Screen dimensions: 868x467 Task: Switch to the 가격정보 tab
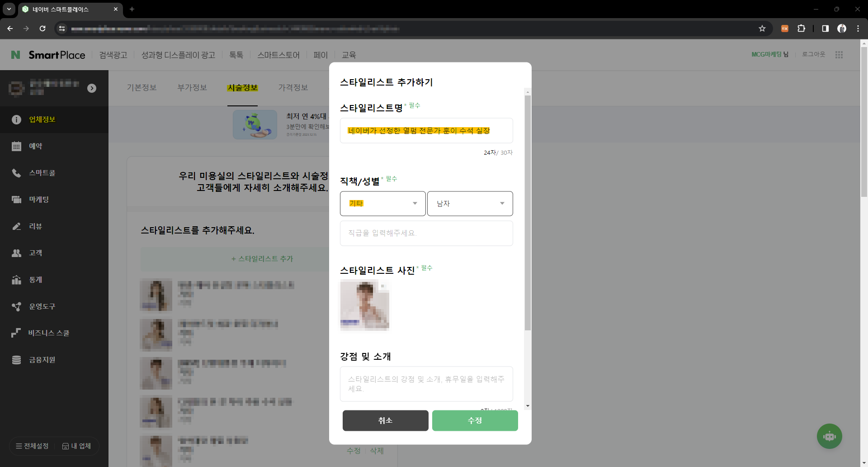[x=293, y=88]
